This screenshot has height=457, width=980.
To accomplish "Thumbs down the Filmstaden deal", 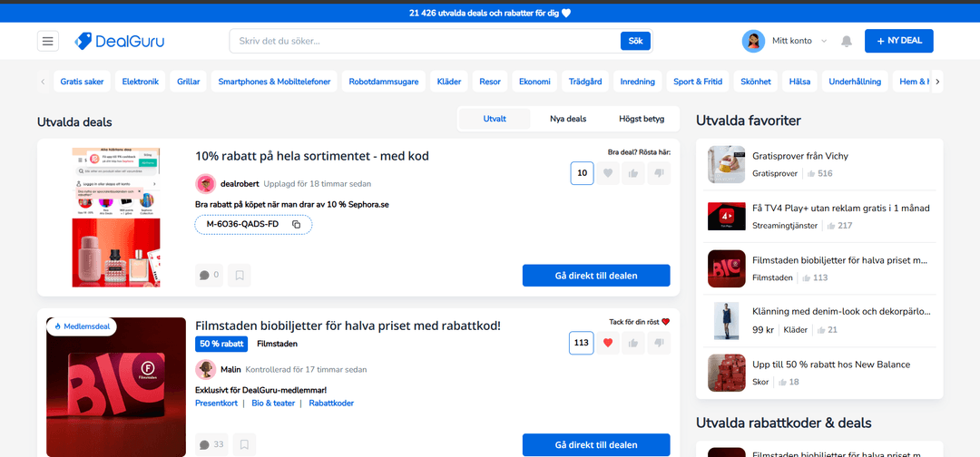I will tap(659, 343).
